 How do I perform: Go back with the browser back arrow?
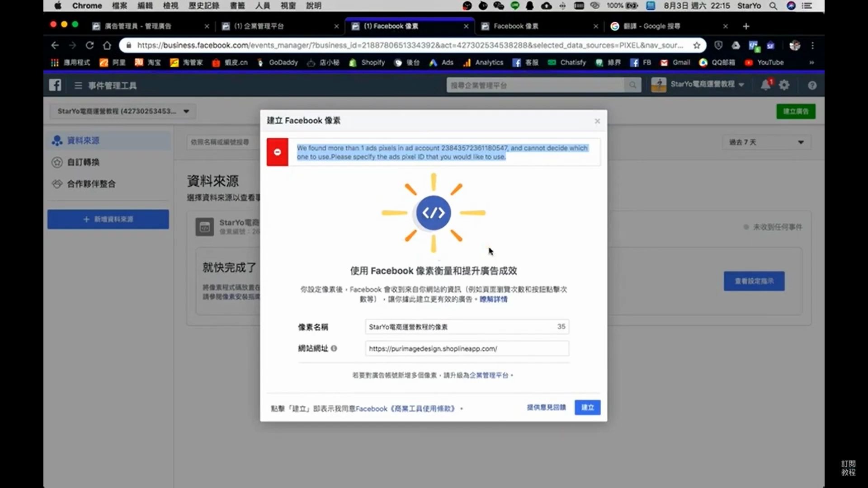point(55,45)
